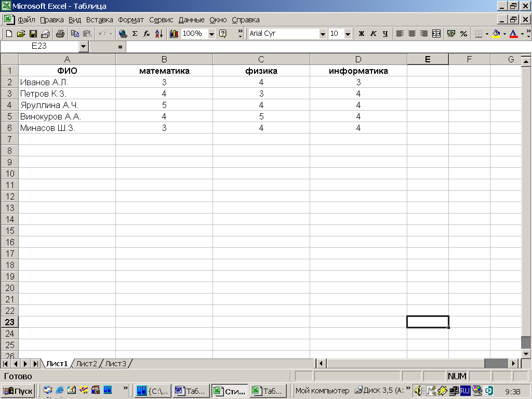Apply yellow fill color bucket
This screenshot has width=532, height=399.
tap(496, 34)
